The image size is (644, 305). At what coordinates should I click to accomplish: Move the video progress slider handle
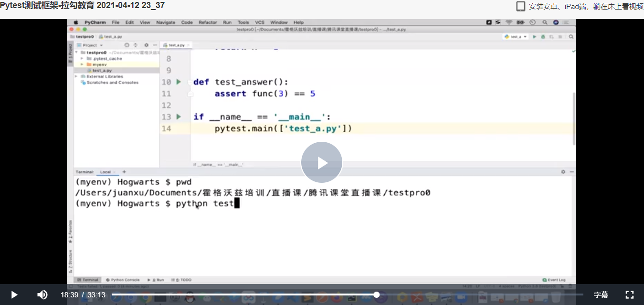pyautogui.click(x=376, y=294)
